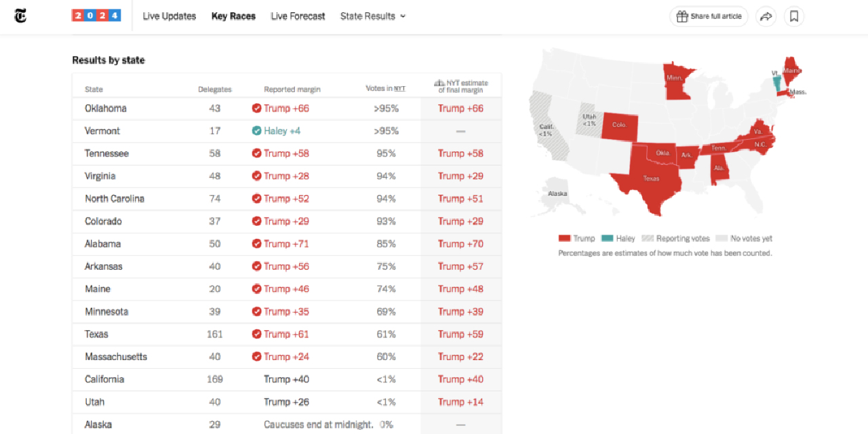Click the share arrow icon
Viewport: 868px width, 434px height.
coord(766,16)
